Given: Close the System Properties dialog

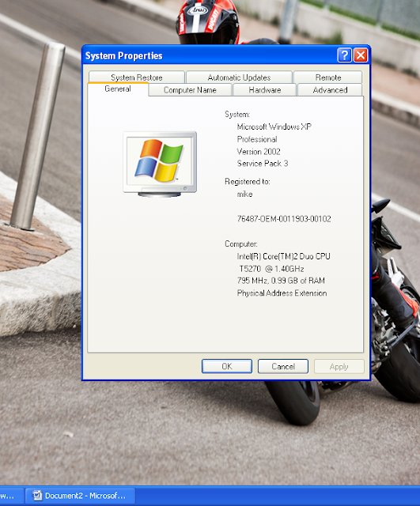Looking at the screenshot, I should pyautogui.click(x=361, y=55).
